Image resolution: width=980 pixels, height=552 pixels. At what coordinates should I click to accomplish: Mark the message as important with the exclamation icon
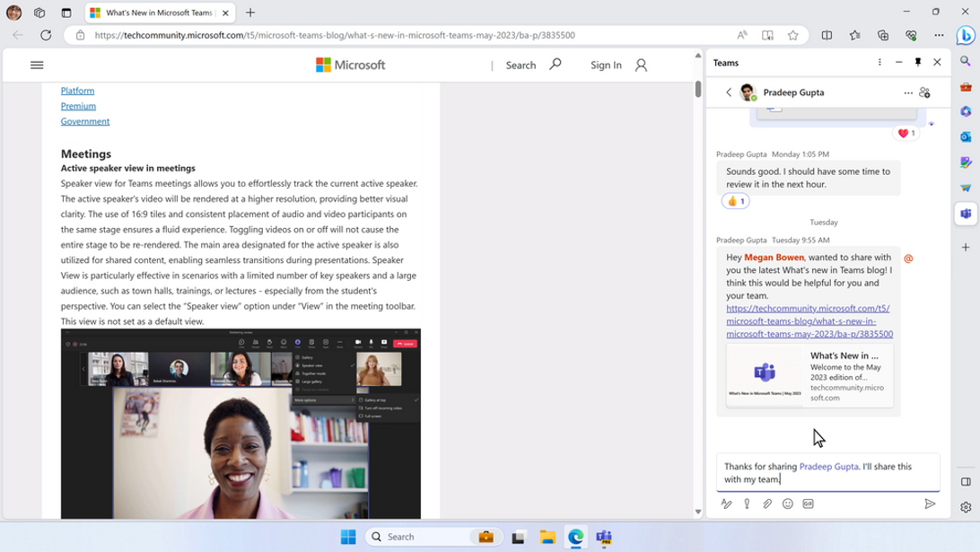click(x=748, y=504)
